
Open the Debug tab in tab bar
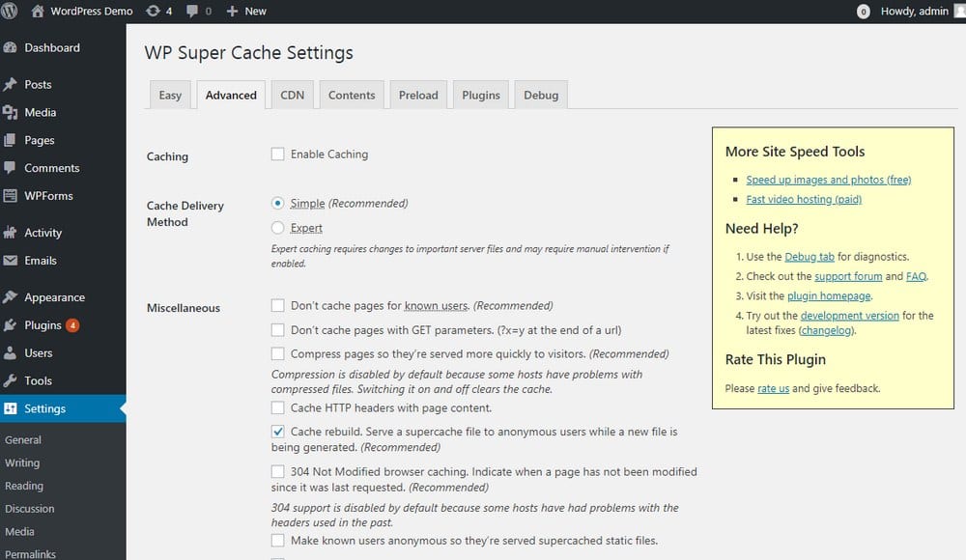point(541,95)
